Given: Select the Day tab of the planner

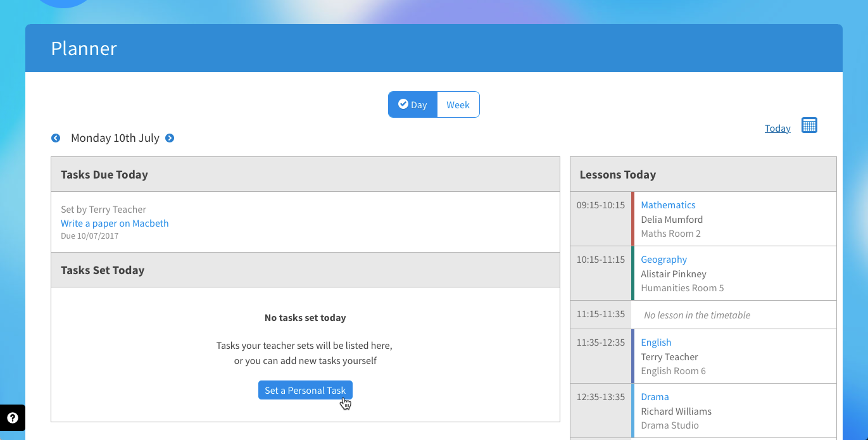Looking at the screenshot, I should click(413, 104).
